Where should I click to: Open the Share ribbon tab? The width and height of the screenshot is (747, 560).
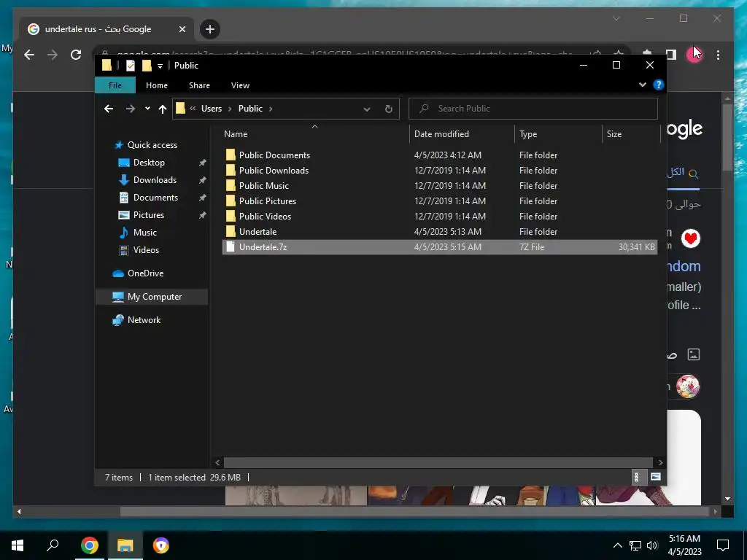199,85
